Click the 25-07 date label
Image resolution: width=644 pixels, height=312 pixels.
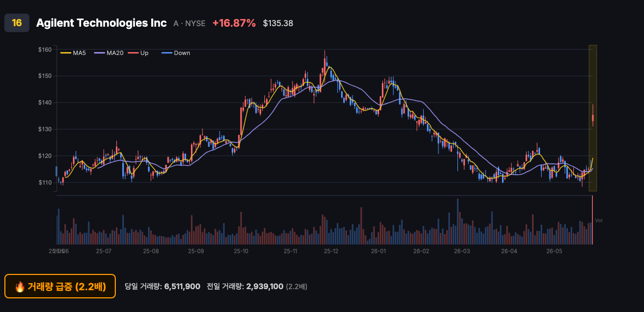pyautogui.click(x=103, y=251)
